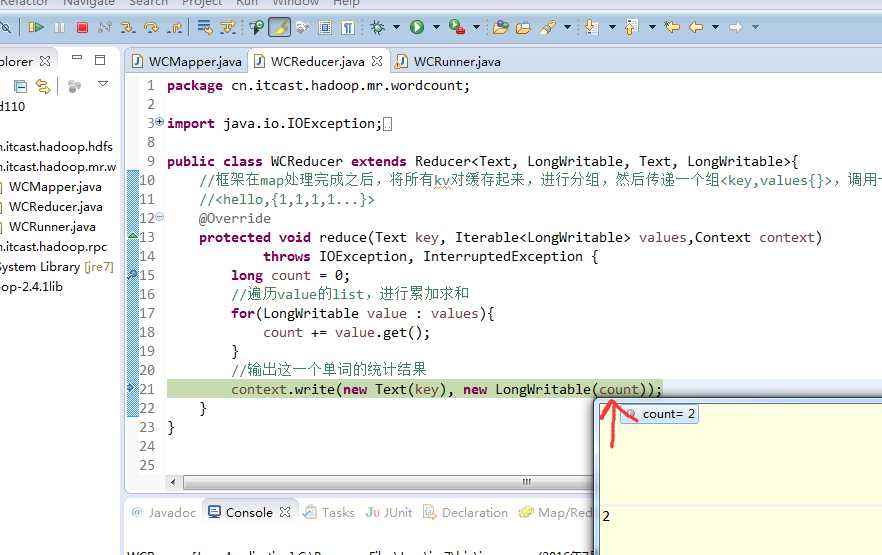Click the Open Type folder icon
Viewport: 882px width, 555px height.
coord(500,27)
